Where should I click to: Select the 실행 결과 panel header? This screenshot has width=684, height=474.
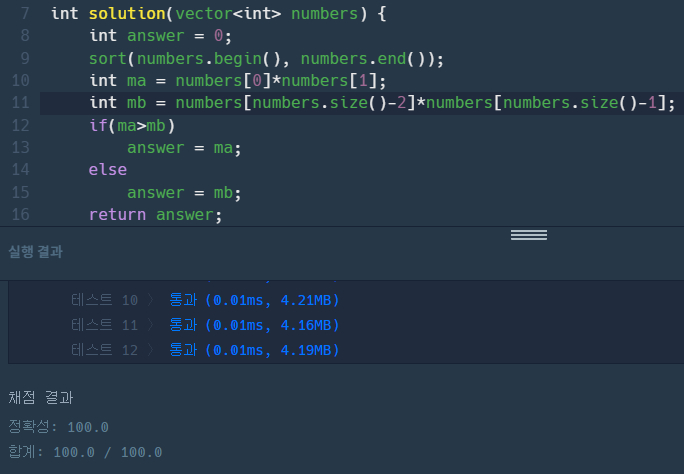click(35, 252)
